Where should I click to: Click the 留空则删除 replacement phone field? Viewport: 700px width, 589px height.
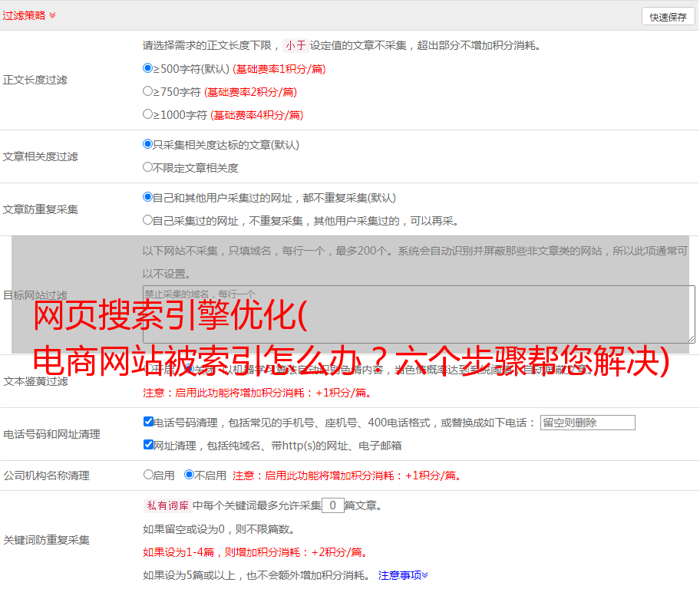point(587,423)
